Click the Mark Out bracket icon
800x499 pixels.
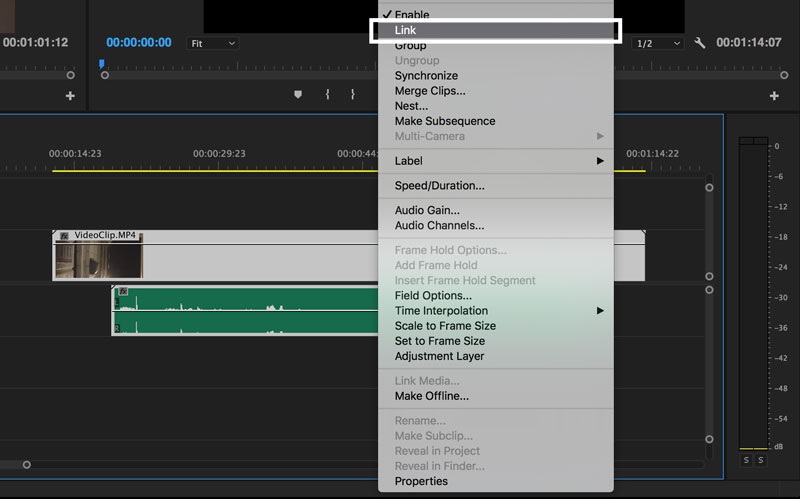(352, 94)
